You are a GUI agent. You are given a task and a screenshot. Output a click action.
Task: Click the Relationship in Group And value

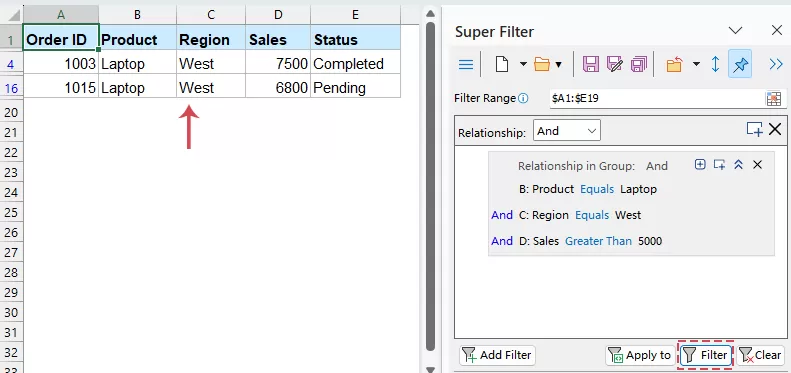pyautogui.click(x=657, y=166)
